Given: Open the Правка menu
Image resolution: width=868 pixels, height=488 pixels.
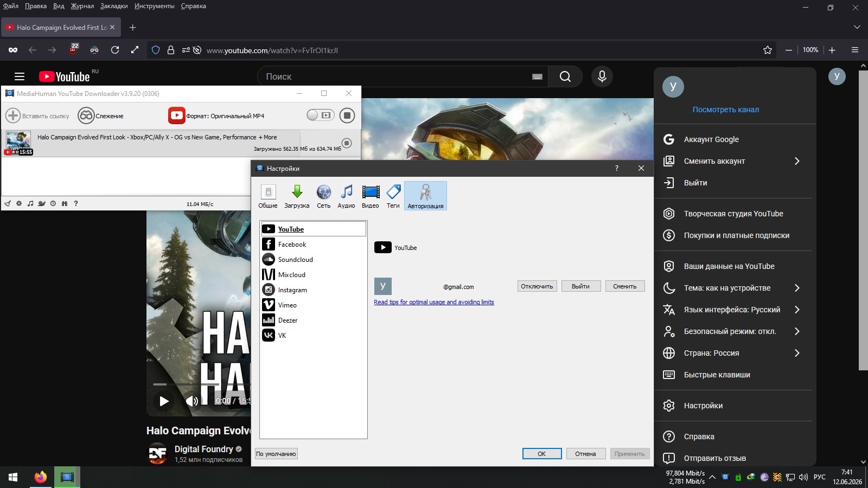Looking at the screenshot, I should pos(36,6).
